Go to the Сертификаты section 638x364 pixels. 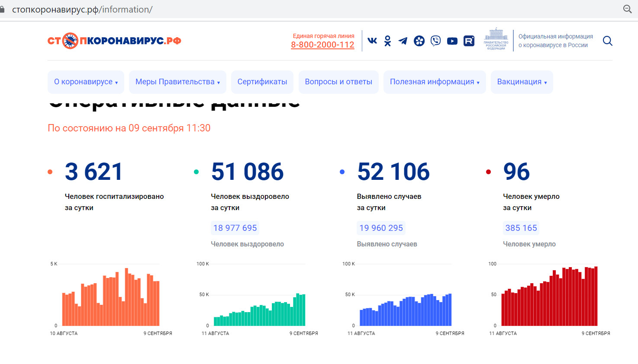coord(262,82)
